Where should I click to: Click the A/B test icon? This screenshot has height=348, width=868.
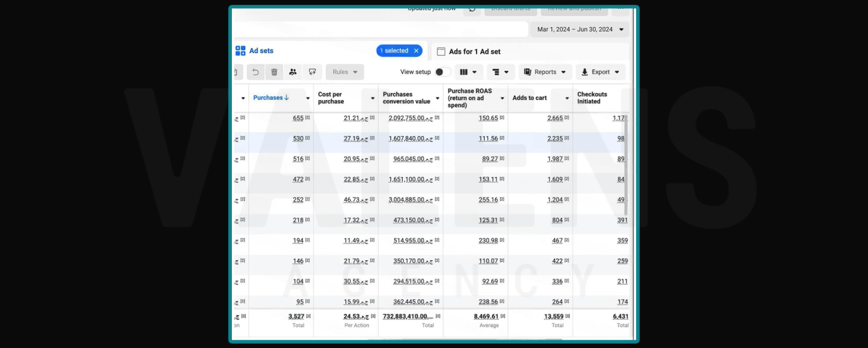(312, 72)
